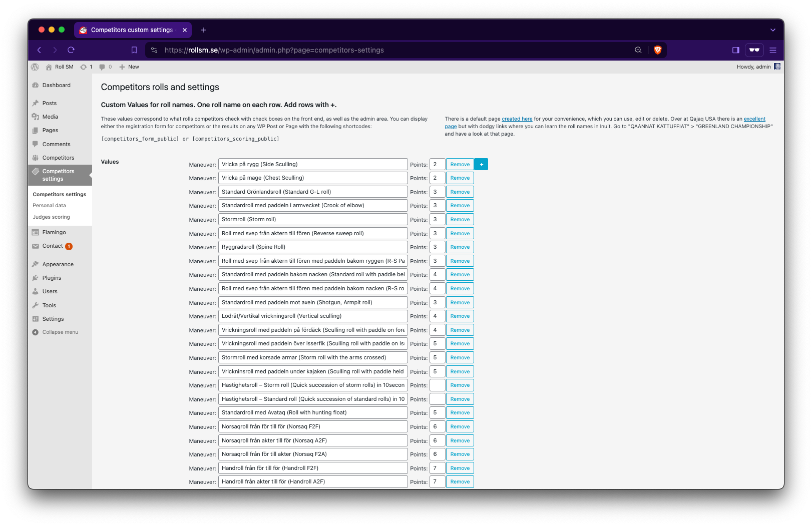Open site settings icon in address bar

[154, 50]
